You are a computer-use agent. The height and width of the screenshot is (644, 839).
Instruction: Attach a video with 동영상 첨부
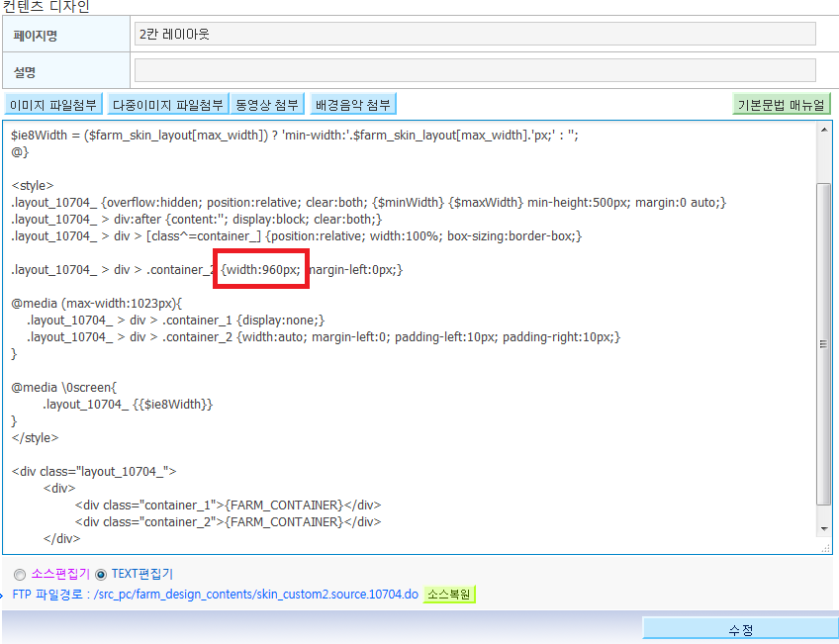(x=267, y=104)
